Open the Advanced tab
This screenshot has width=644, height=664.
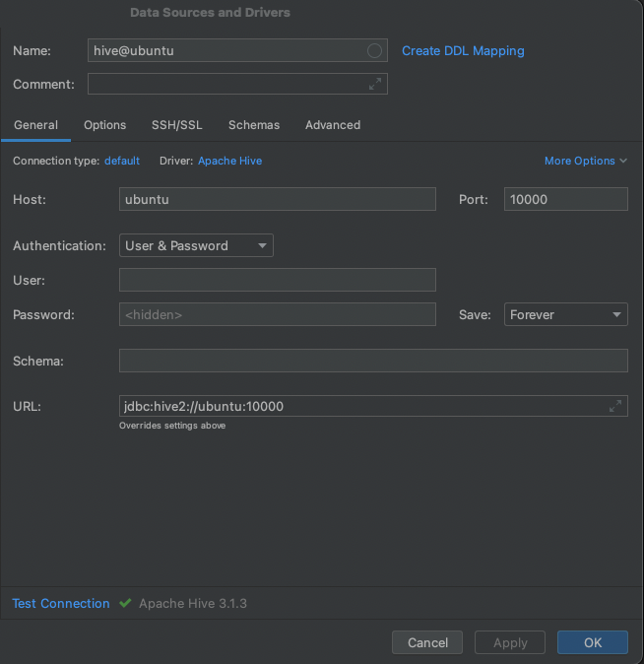(x=333, y=125)
